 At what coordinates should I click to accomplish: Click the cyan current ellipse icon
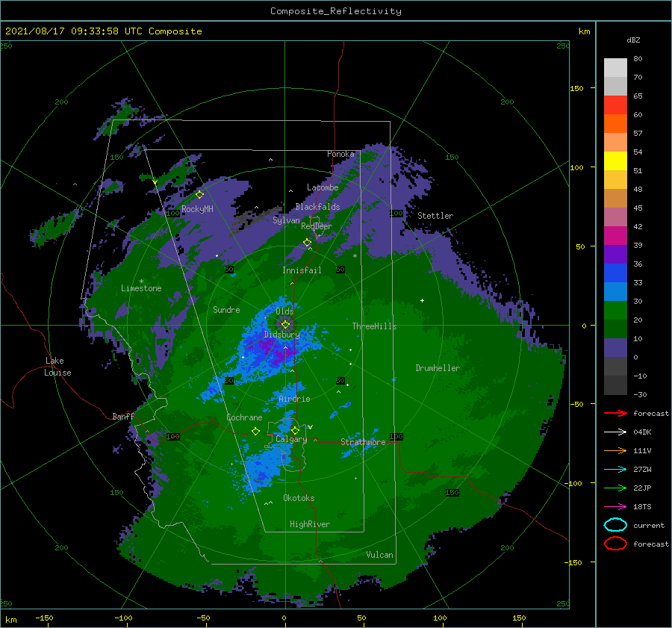coord(615,525)
